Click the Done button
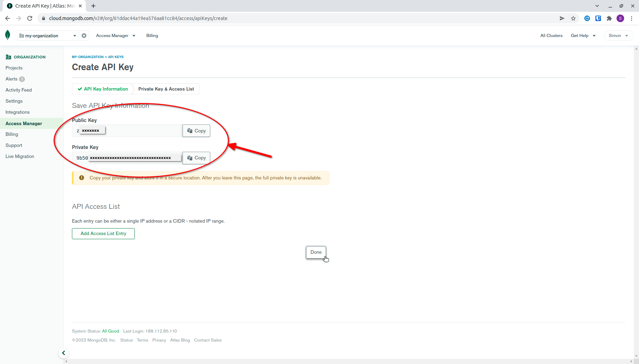 point(316,252)
